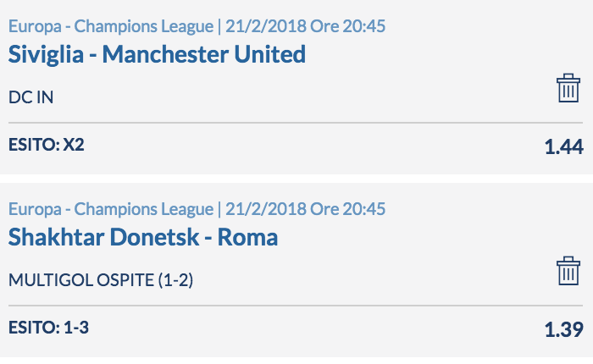Click the Manchester United team name
The height and width of the screenshot is (364, 593).
tap(204, 54)
